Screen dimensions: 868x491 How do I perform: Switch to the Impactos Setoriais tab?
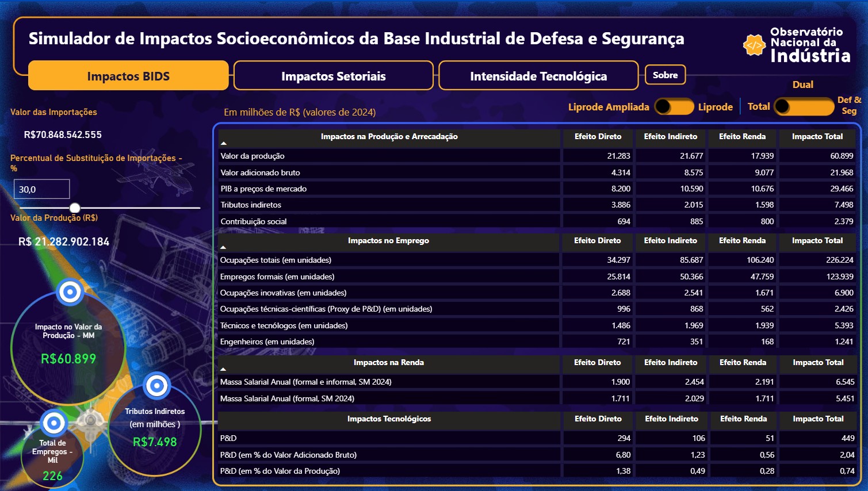coord(334,76)
